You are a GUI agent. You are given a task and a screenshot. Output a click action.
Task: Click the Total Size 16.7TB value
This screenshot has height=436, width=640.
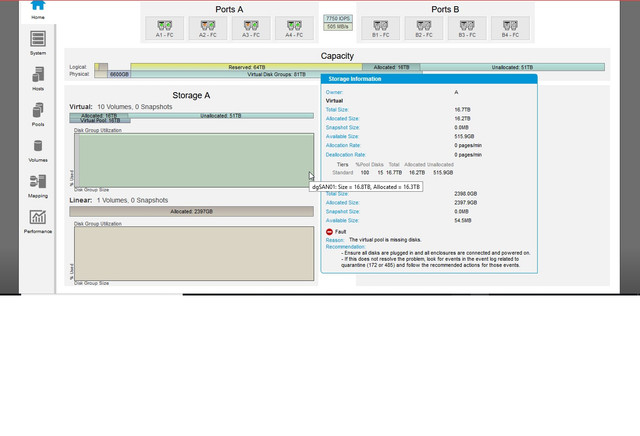(x=462, y=109)
